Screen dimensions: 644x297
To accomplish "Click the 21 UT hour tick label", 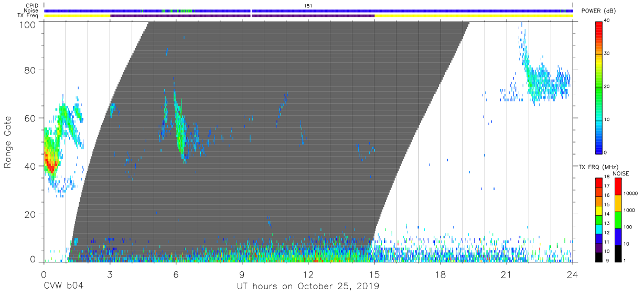I will click(x=506, y=274).
